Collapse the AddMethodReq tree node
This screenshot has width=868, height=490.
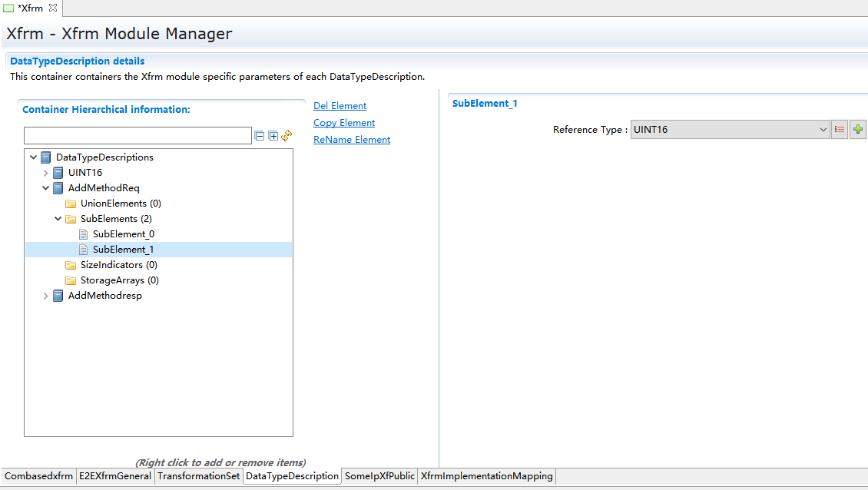[x=45, y=188]
